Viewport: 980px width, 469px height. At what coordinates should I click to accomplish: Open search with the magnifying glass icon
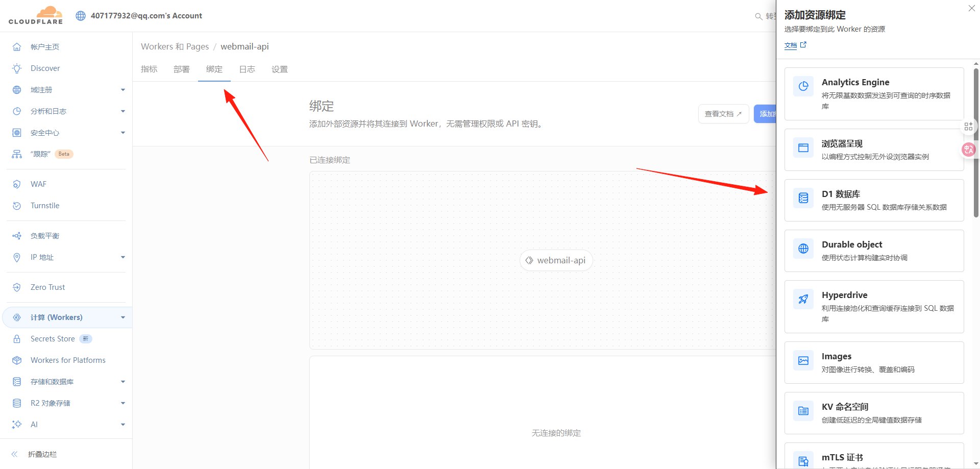758,16
